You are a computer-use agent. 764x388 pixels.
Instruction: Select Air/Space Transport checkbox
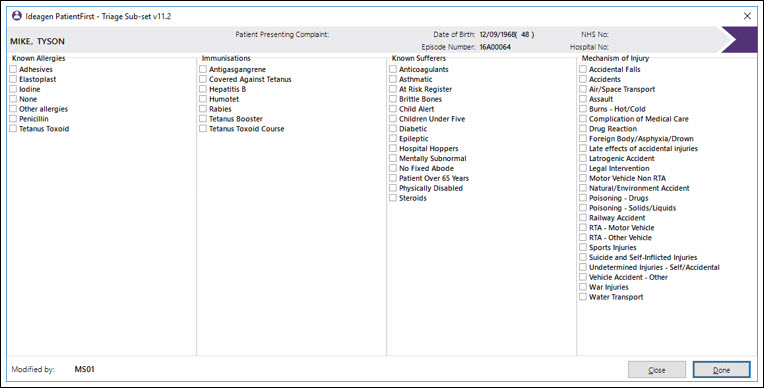583,89
